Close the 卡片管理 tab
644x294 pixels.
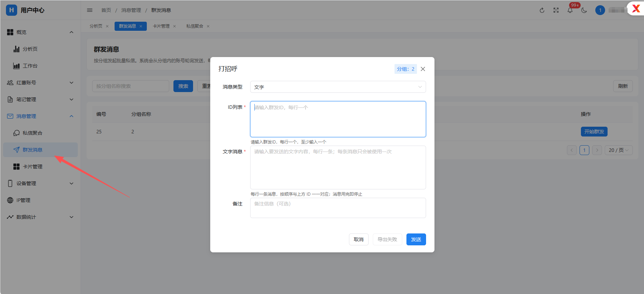point(174,26)
